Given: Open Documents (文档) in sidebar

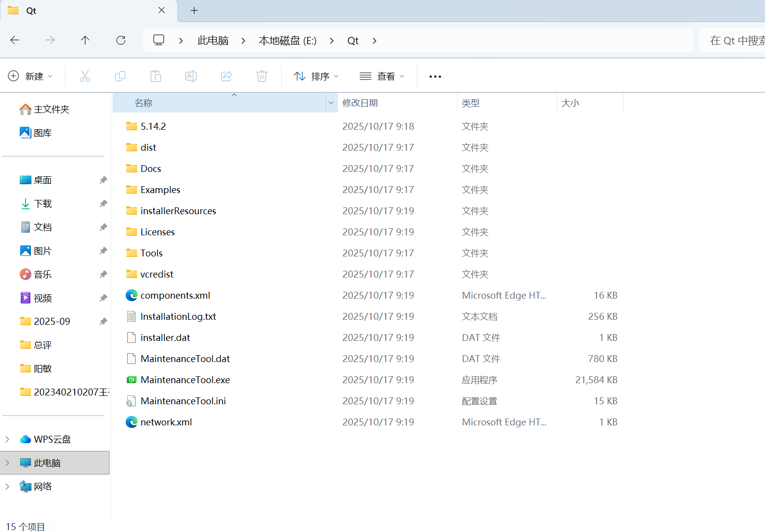Looking at the screenshot, I should click(x=36, y=227).
